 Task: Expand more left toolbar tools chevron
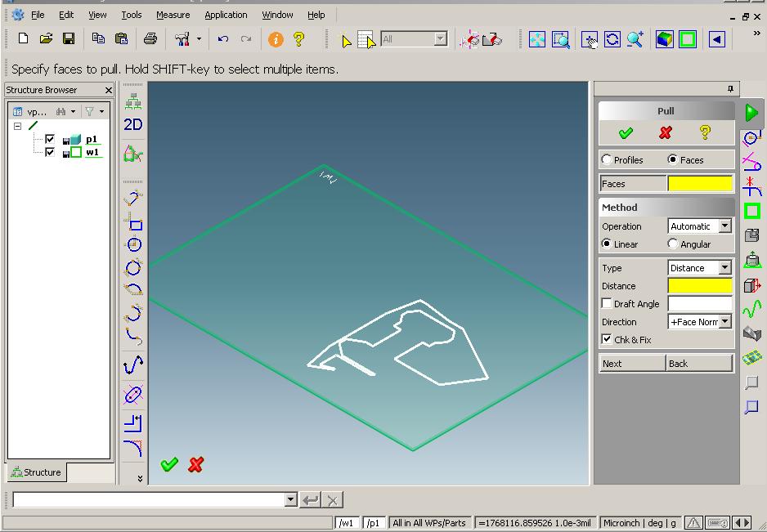(140, 478)
